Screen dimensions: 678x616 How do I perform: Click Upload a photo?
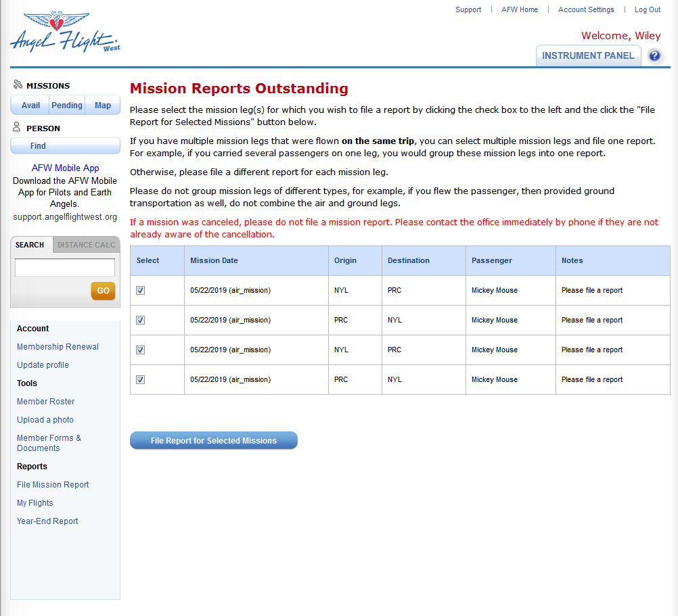point(45,420)
